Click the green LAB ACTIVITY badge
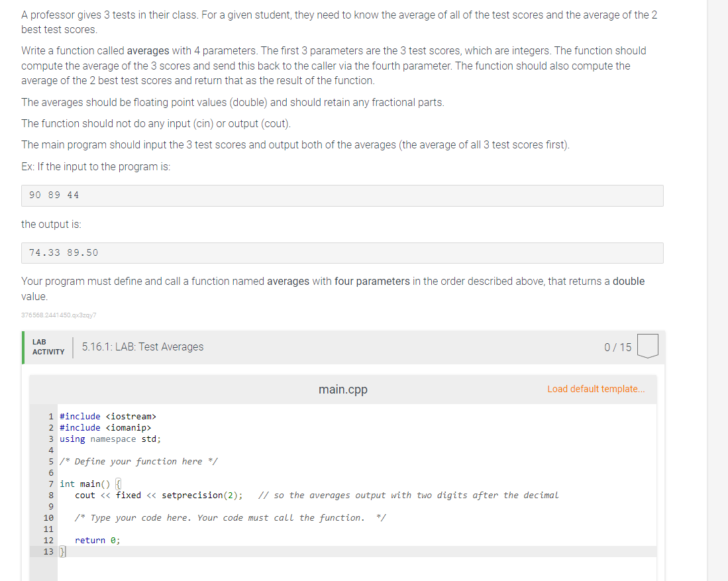This screenshot has width=728, height=581. 47,346
